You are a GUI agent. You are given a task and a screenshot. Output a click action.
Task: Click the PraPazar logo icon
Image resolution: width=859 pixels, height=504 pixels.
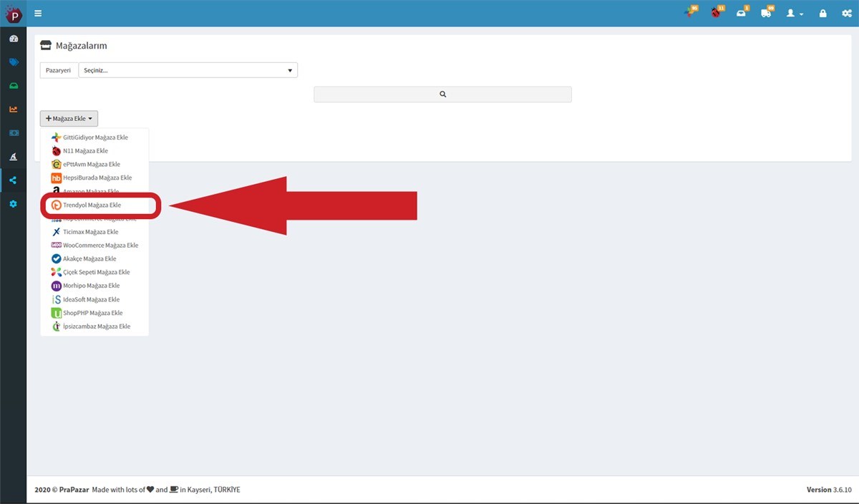[14, 13]
